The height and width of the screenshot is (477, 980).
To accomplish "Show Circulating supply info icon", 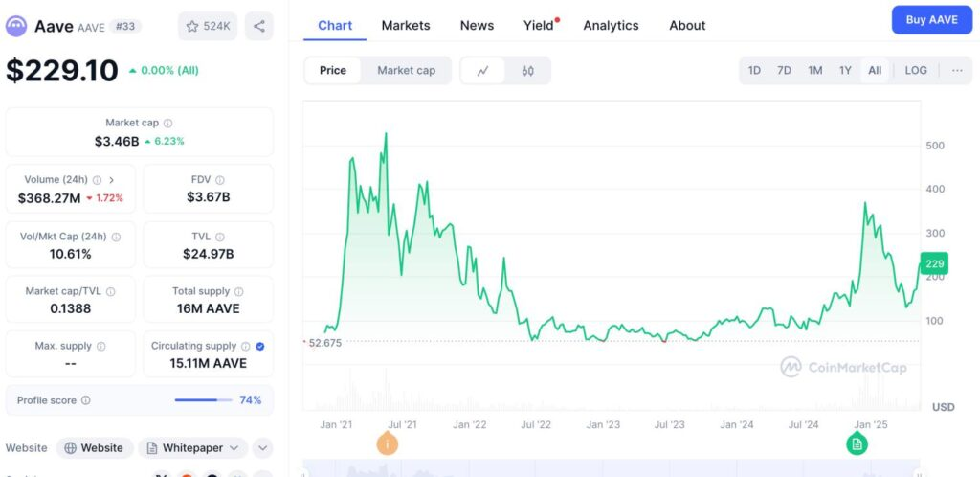I will click(246, 346).
